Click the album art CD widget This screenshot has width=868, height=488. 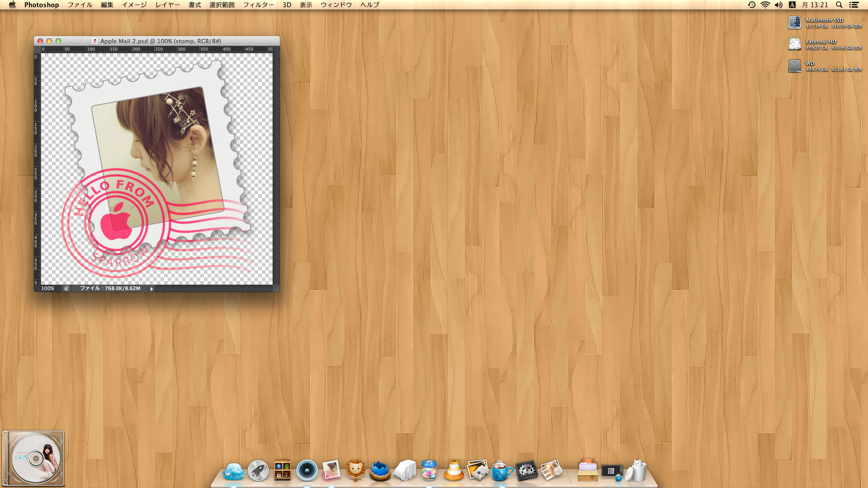point(33,458)
